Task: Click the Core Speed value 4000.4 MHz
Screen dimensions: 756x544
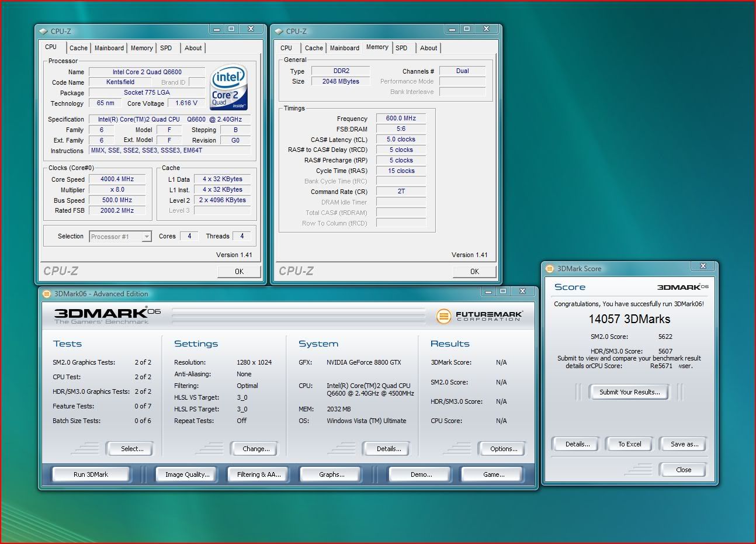Action: (x=117, y=179)
